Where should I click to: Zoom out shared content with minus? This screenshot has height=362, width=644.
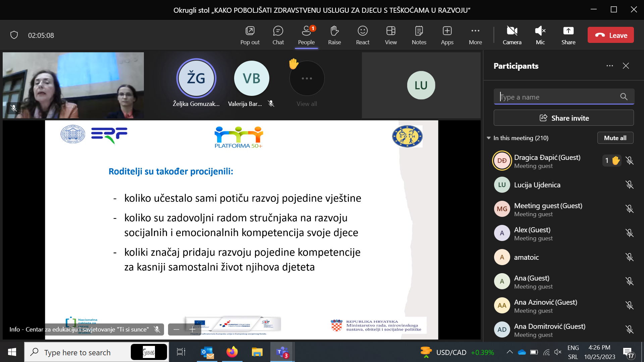176,329
